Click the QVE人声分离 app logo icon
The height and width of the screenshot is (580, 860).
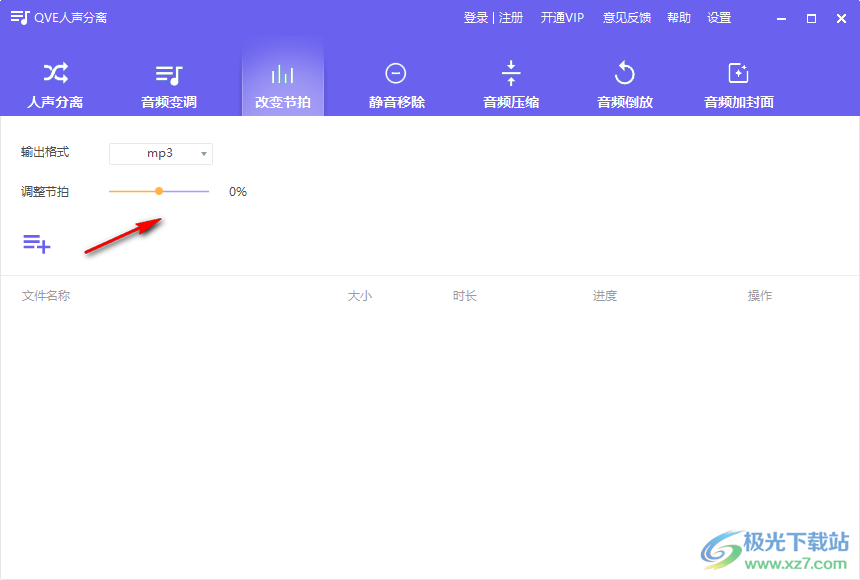(17, 17)
